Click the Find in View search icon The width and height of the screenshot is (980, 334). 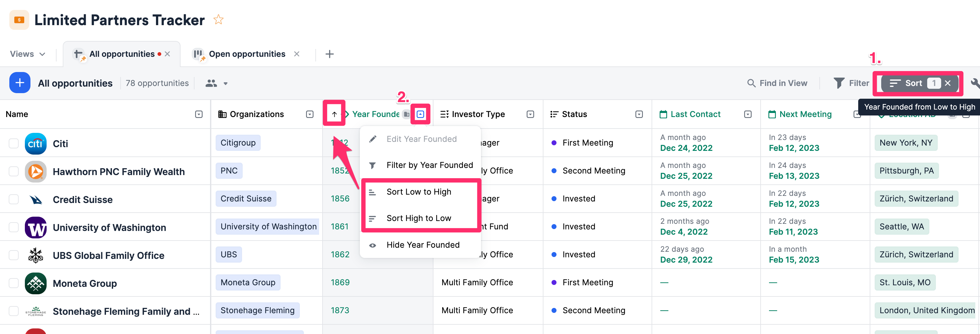point(751,83)
